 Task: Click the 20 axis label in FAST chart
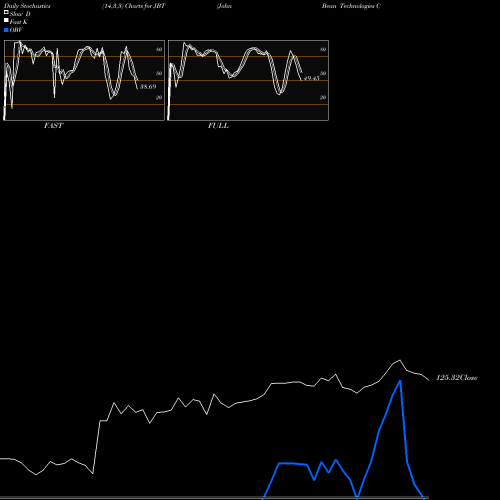[159, 97]
